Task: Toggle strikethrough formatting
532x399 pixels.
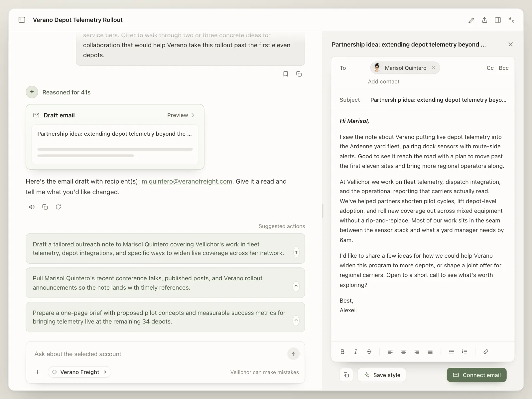Action: 369,351
